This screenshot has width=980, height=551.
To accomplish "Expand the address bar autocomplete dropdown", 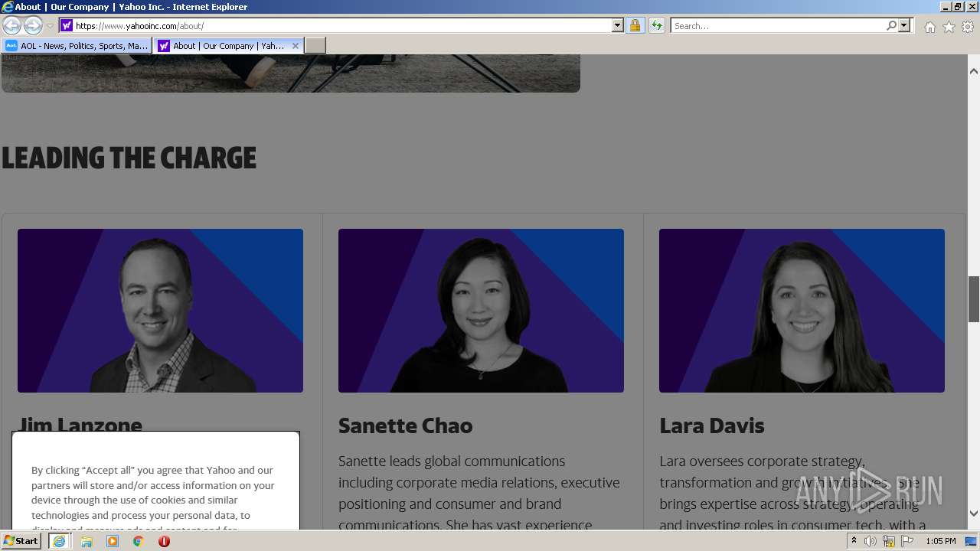I will [x=618, y=25].
